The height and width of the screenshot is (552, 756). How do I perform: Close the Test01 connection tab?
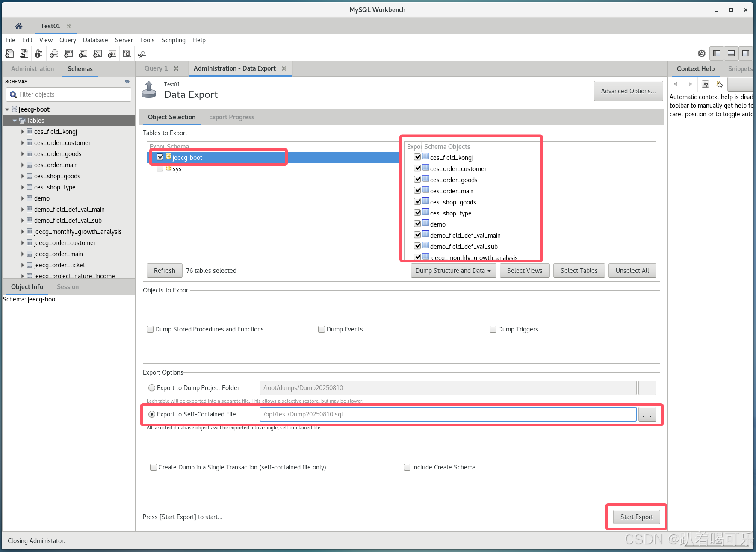click(69, 26)
